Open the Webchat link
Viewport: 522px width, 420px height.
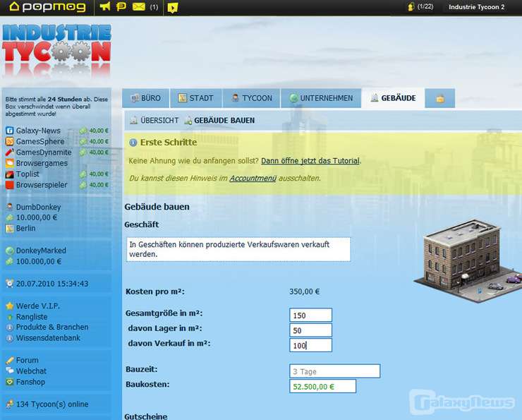[31, 371]
